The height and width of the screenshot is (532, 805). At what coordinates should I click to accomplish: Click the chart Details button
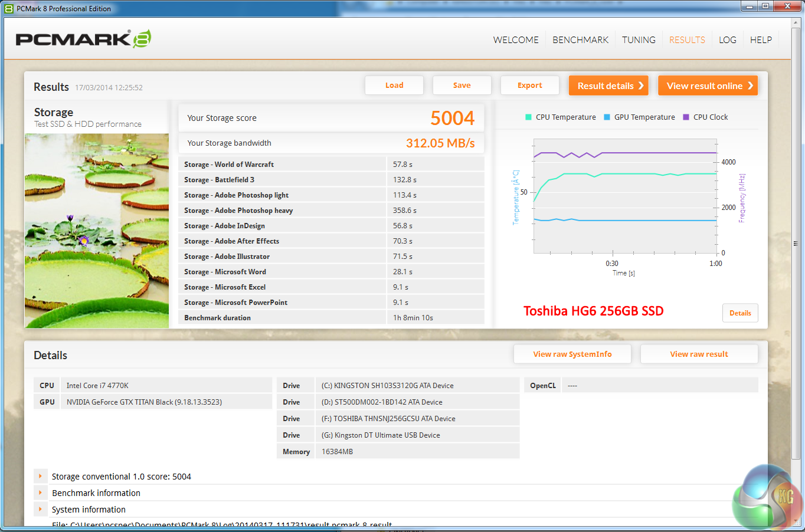[740, 313]
